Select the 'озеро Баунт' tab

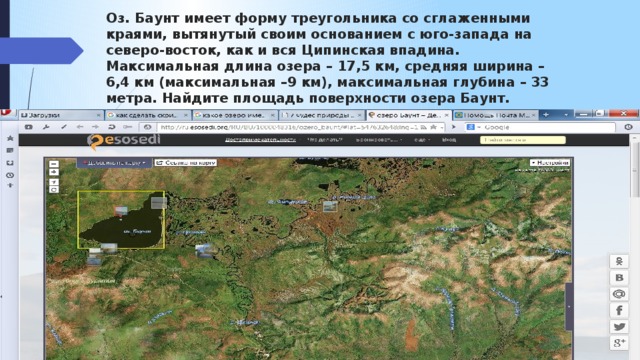(x=409, y=115)
